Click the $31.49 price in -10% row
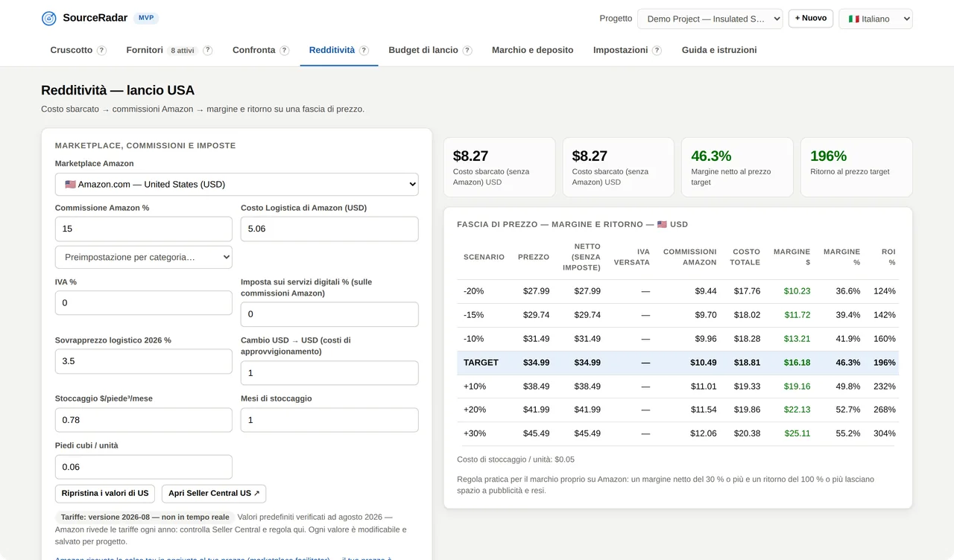 click(536, 339)
